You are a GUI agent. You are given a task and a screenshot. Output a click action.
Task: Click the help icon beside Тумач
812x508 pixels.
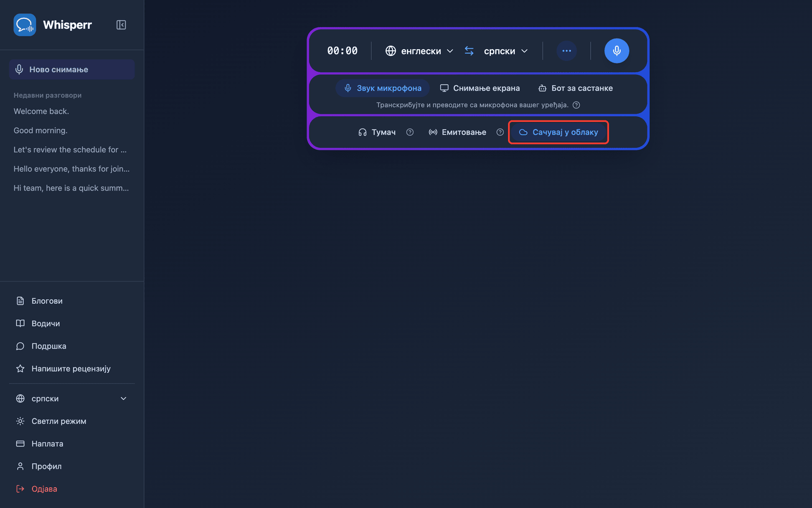pyautogui.click(x=410, y=133)
